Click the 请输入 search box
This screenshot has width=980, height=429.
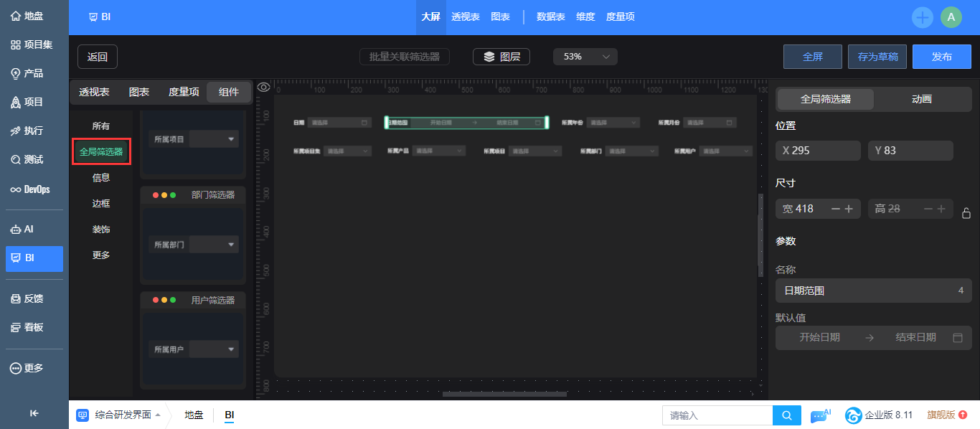717,415
